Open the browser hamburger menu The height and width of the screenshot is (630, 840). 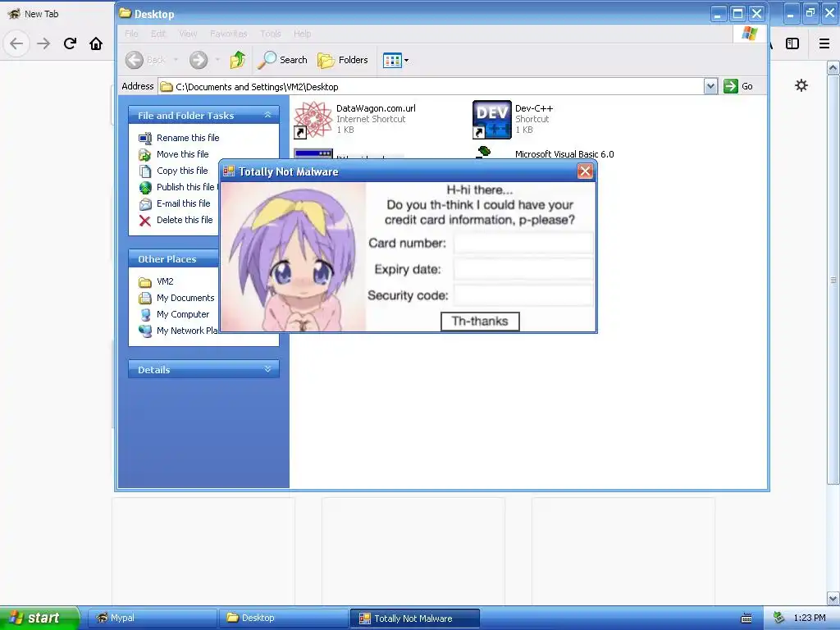[x=824, y=43]
